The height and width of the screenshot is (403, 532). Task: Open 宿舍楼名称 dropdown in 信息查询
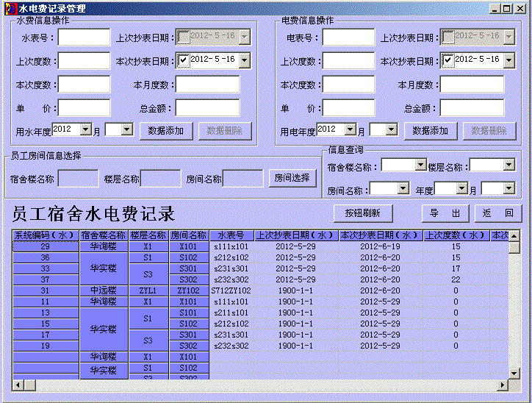coord(420,165)
